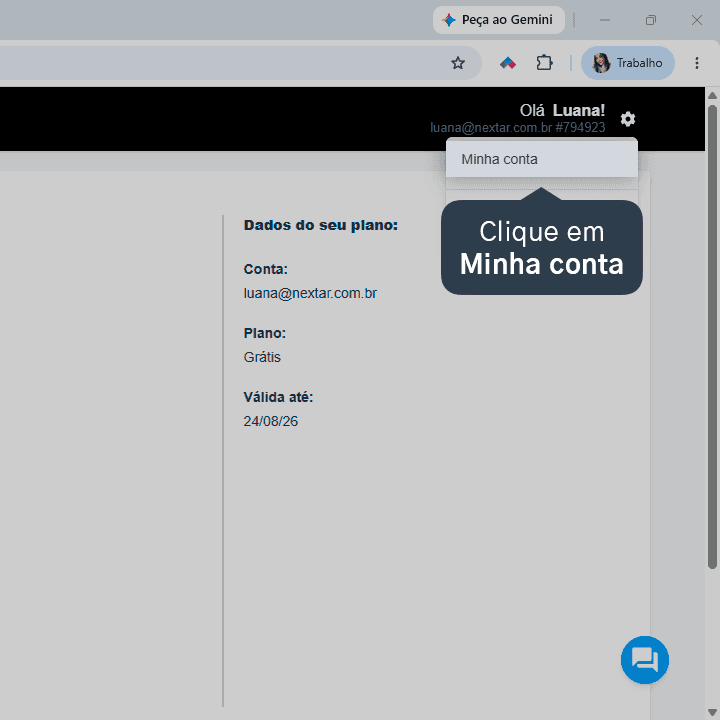Click the luana@nextar.com.br #794923 header text
This screenshot has width=720, height=720.
(518, 127)
